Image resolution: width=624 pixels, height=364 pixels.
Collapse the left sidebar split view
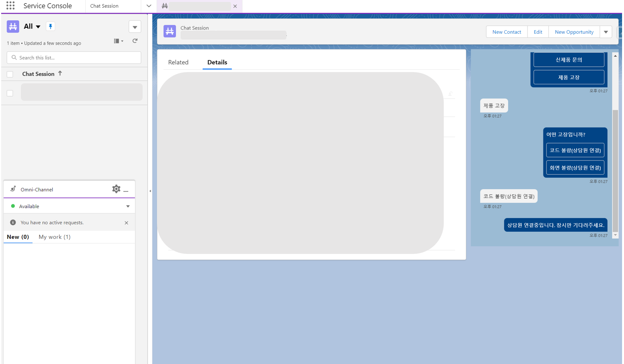(150, 191)
